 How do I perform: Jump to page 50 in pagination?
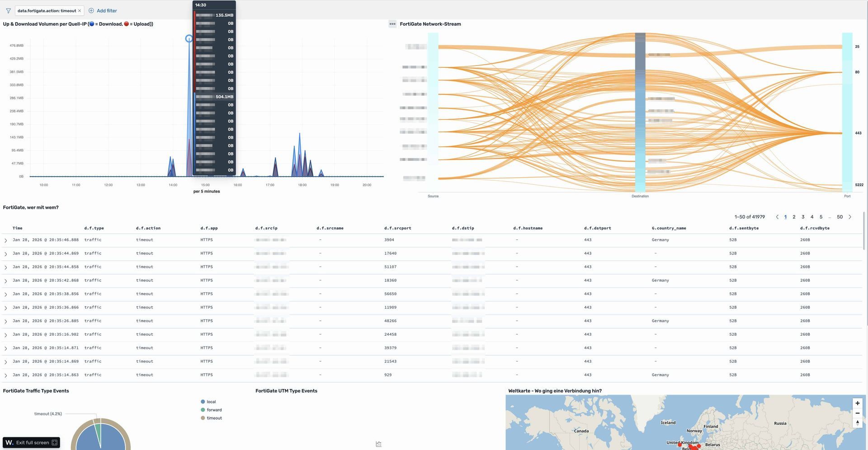click(840, 217)
